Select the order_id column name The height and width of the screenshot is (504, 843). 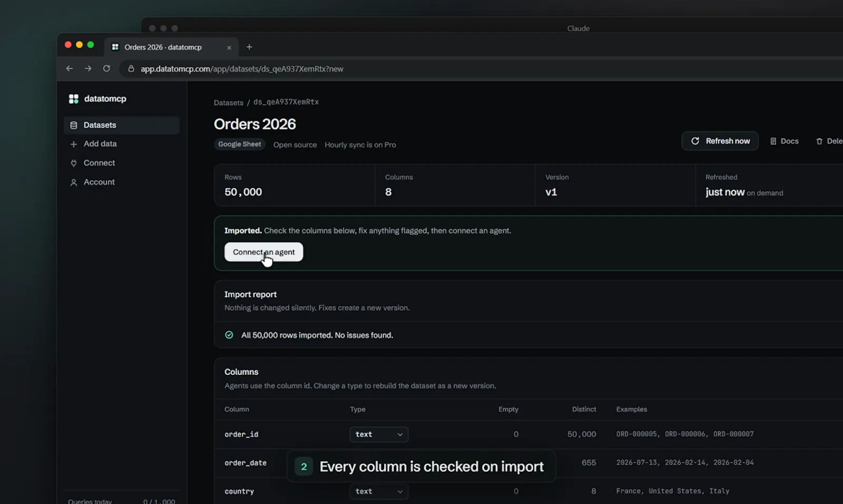pos(241,434)
